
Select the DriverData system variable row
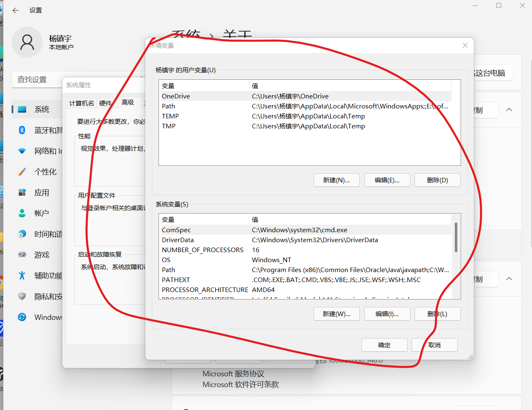(x=305, y=240)
